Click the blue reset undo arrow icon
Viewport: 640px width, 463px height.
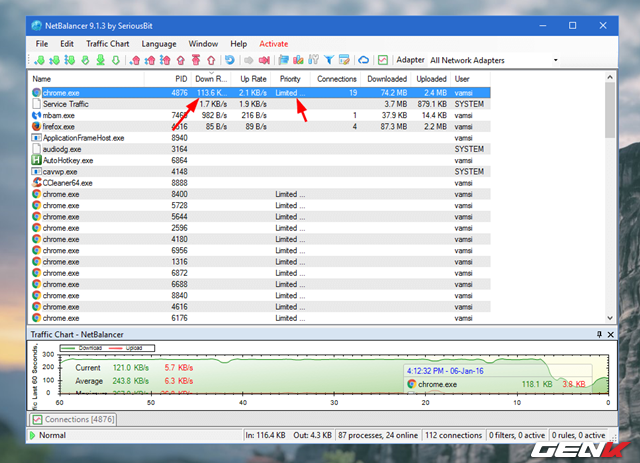tap(229, 60)
